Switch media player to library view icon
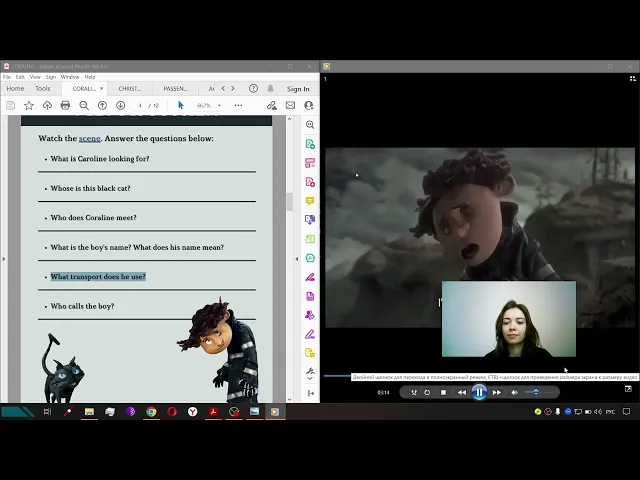The height and width of the screenshot is (480, 640). pos(633,78)
